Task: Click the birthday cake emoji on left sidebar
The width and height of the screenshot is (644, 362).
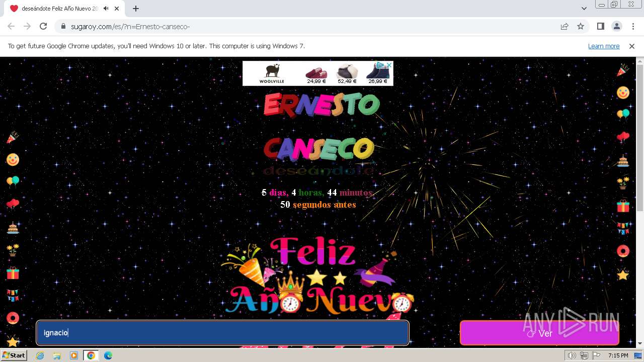Action: click(x=13, y=228)
